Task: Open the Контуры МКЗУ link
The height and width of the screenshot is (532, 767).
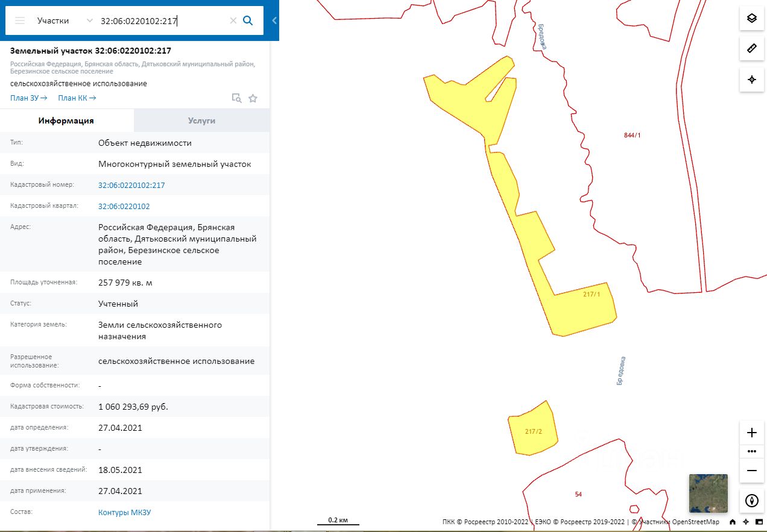Action: (x=124, y=512)
